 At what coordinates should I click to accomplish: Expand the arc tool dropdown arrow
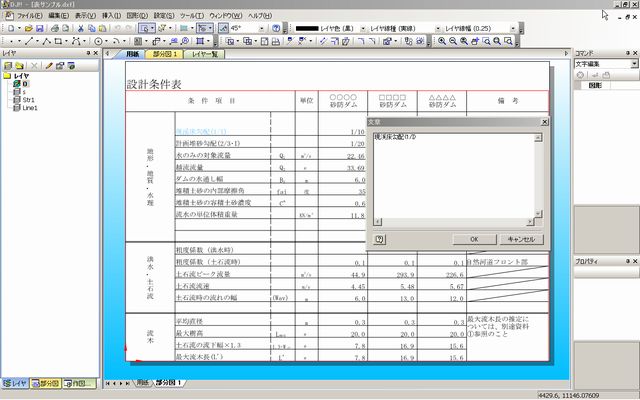[124, 41]
